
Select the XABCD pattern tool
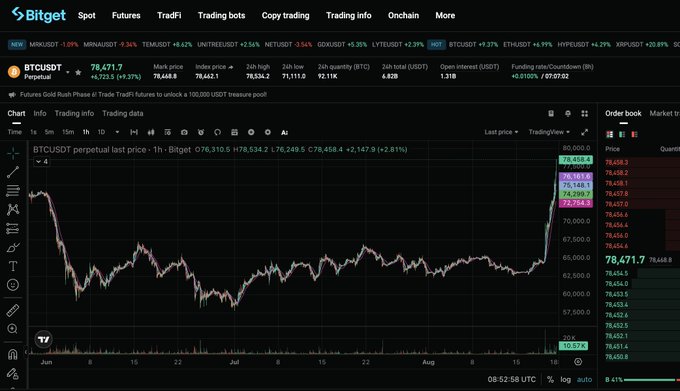(13, 209)
